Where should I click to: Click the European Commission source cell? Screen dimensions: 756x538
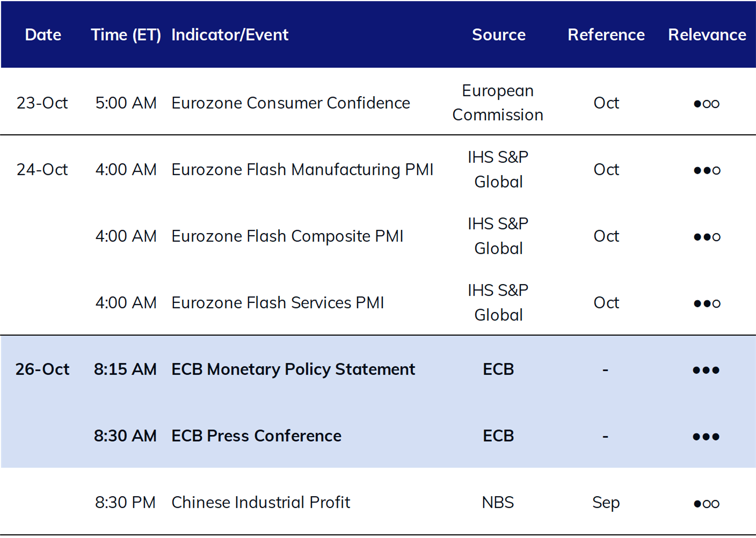click(x=498, y=103)
